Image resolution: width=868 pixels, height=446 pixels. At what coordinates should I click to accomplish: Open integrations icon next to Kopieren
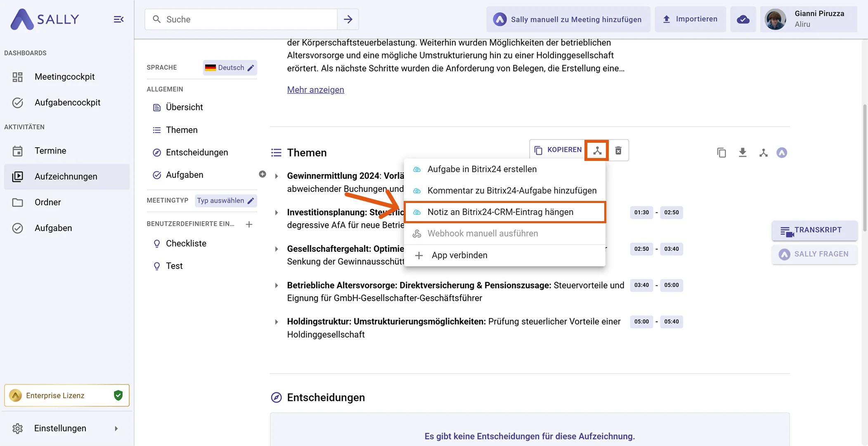coord(597,151)
